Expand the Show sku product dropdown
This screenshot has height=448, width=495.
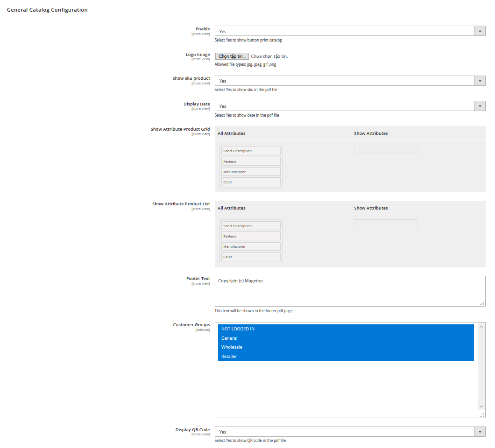(349, 81)
